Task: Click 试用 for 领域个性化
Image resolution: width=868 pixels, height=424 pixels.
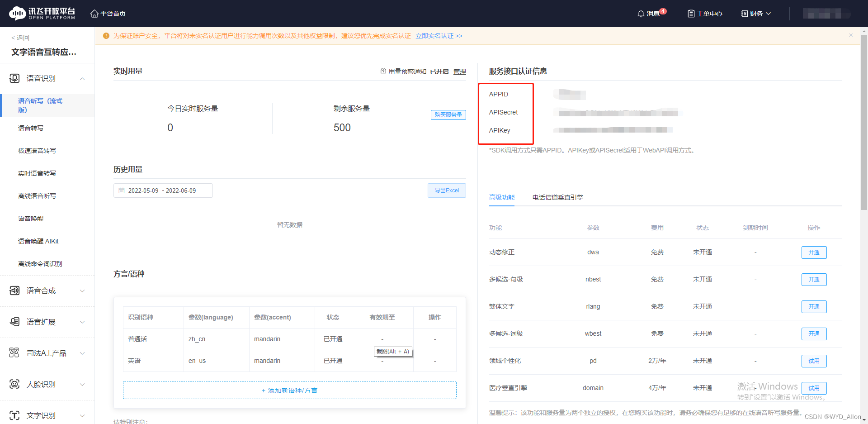Action: 814,361
